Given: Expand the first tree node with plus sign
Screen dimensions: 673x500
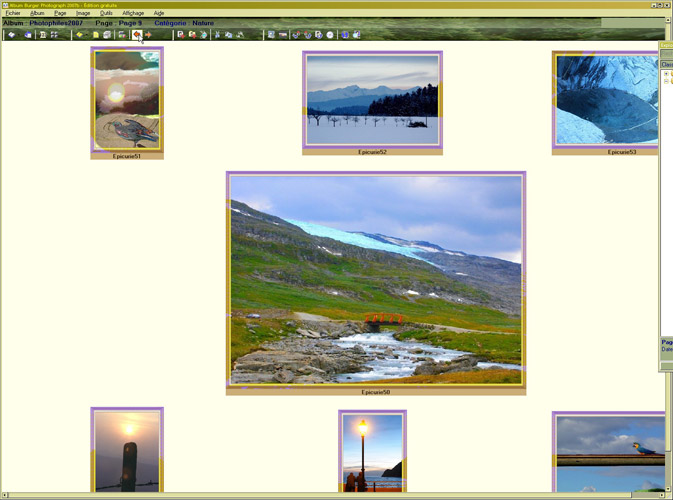Looking at the screenshot, I should click(x=666, y=74).
